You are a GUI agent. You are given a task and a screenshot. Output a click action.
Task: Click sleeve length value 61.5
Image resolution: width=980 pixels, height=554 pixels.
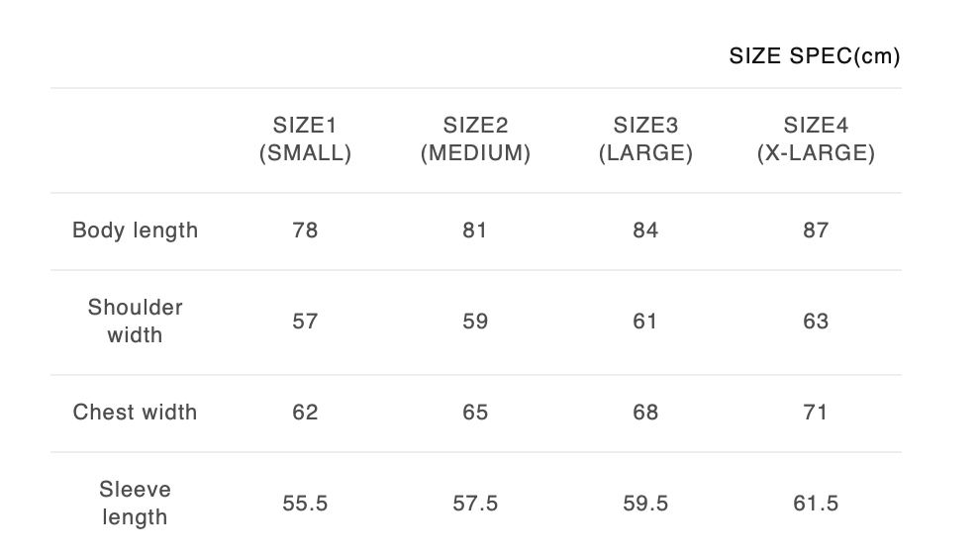(816, 504)
